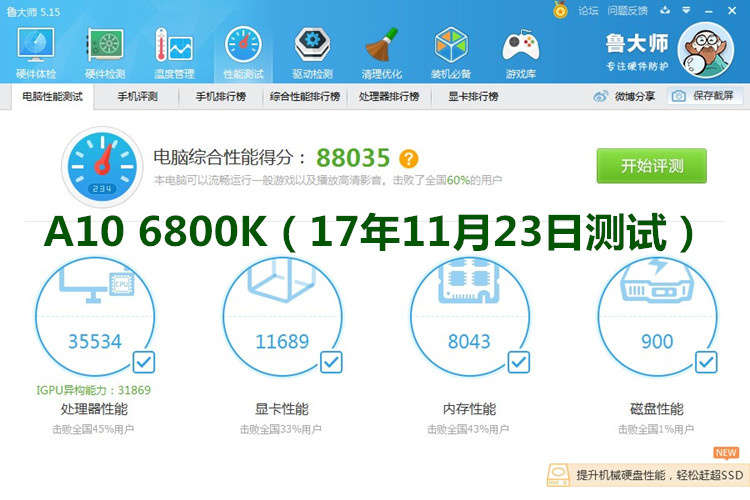Click the 显卡性能 label
The height and width of the screenshot is (500, 750).
(282, 409)
